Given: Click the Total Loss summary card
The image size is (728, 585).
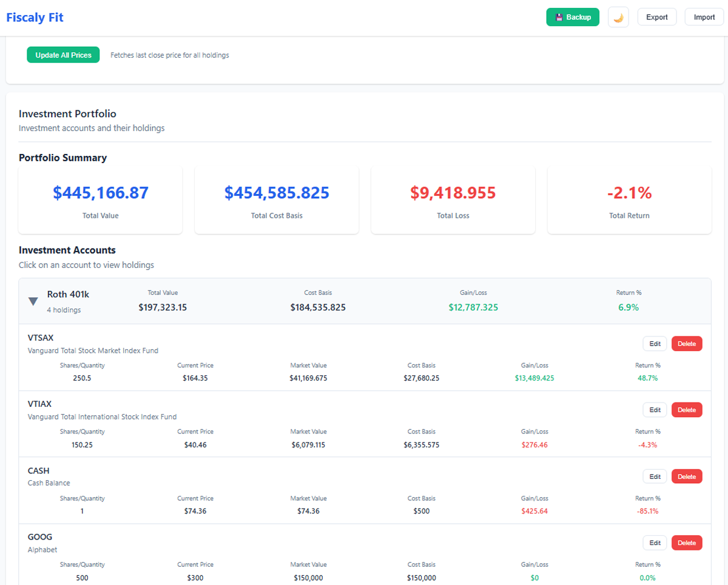Looking at the screenshot, I should (x=453, y=200).
